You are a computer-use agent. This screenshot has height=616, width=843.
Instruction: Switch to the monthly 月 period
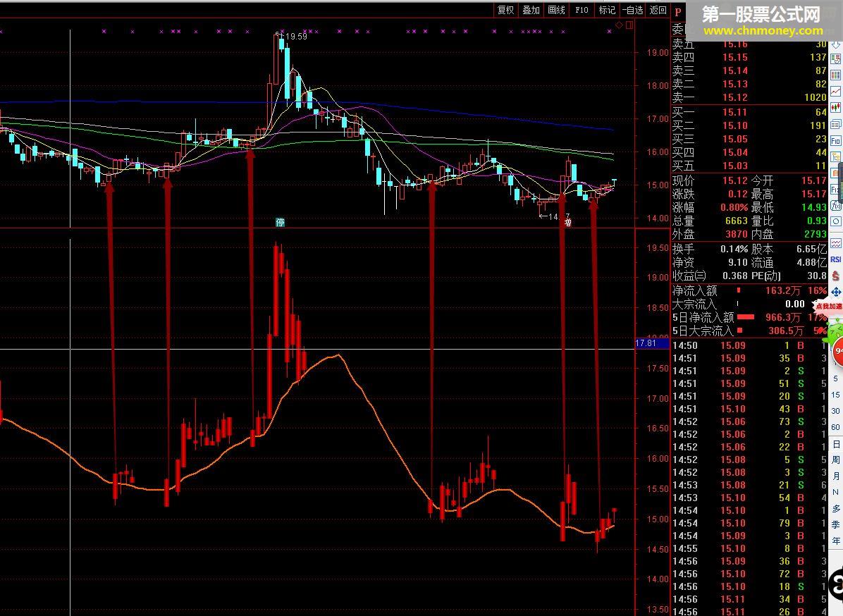836,476
